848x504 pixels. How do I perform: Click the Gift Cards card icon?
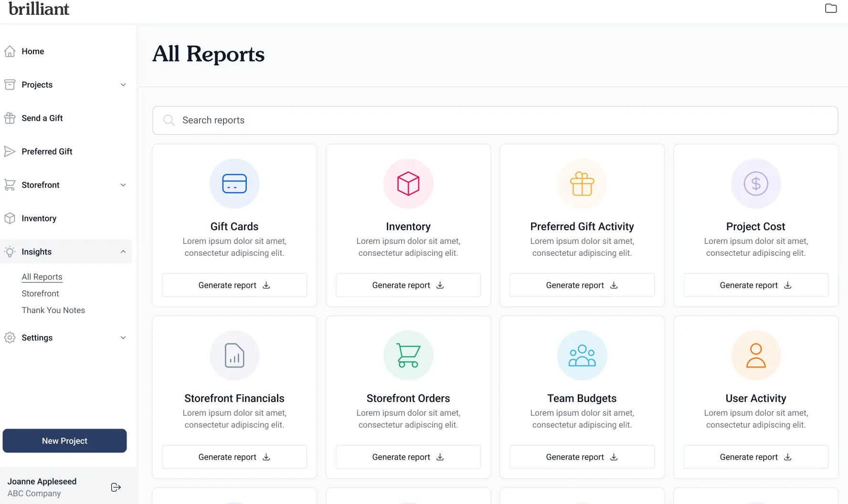234,184
